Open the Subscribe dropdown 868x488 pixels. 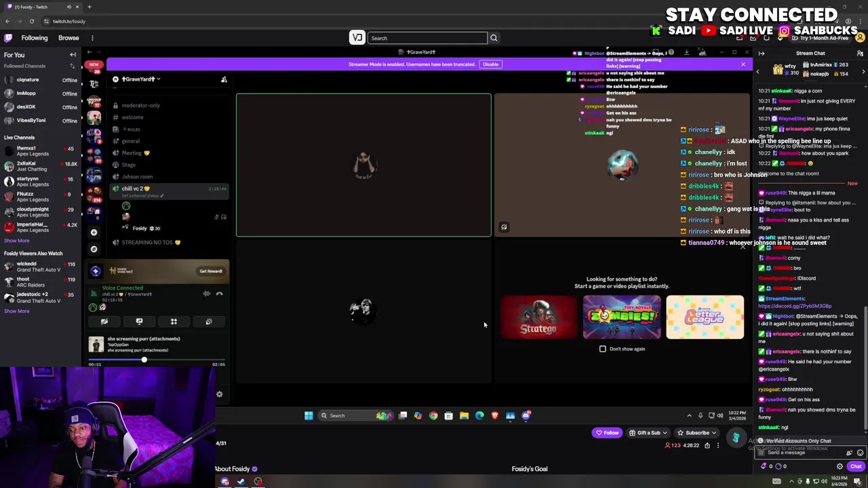[x=697, y=433]
